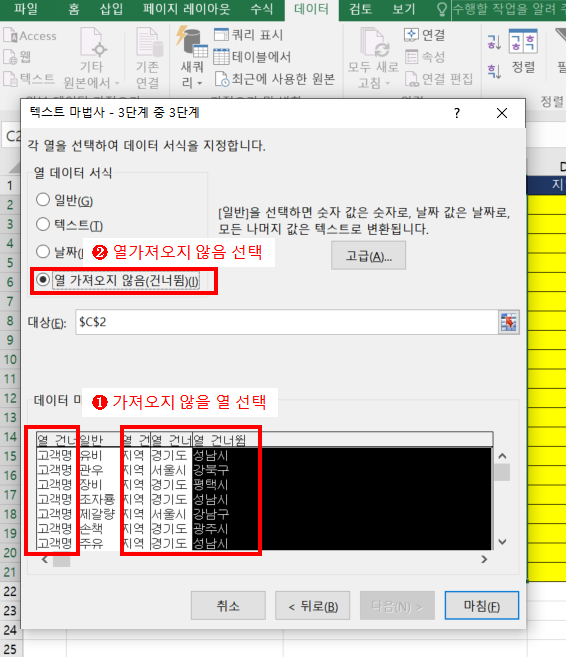
Task: Click the 정렬 sort dialog icon
Action: point(523,42)
